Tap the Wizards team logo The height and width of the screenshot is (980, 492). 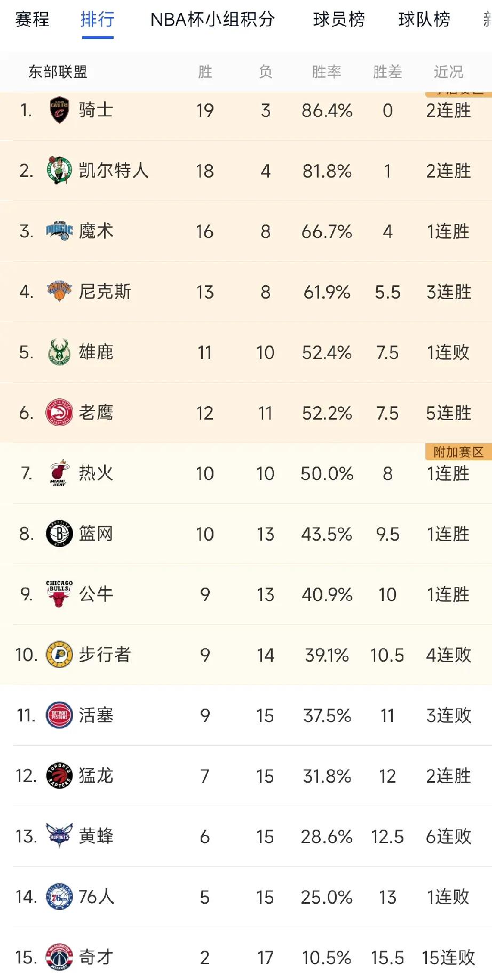59,957
